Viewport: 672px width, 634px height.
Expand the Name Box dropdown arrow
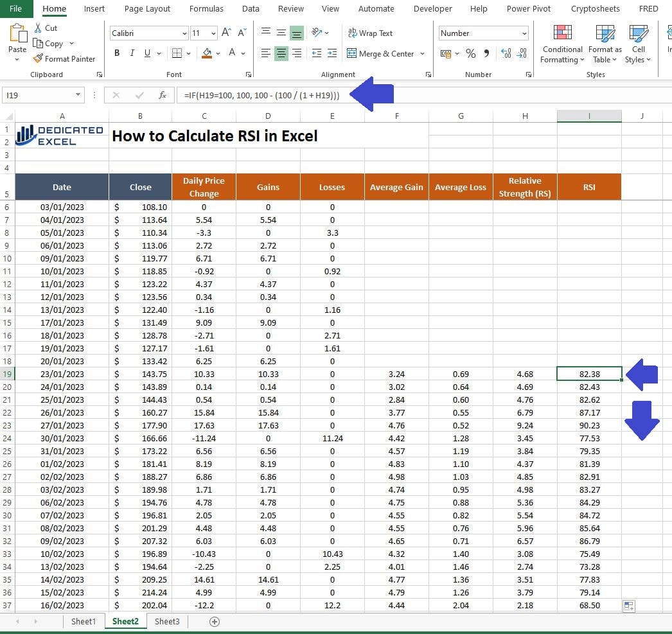coord(78,94)
